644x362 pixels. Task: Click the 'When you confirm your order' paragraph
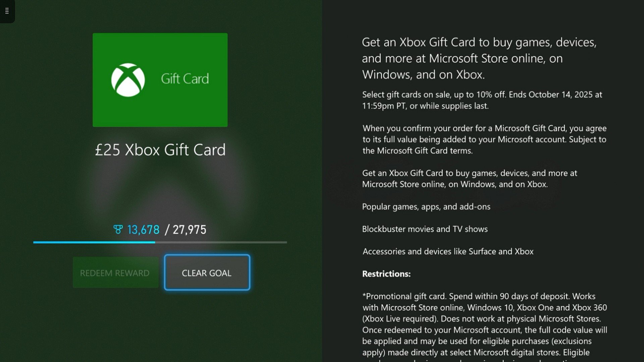(x=484, y=139)
